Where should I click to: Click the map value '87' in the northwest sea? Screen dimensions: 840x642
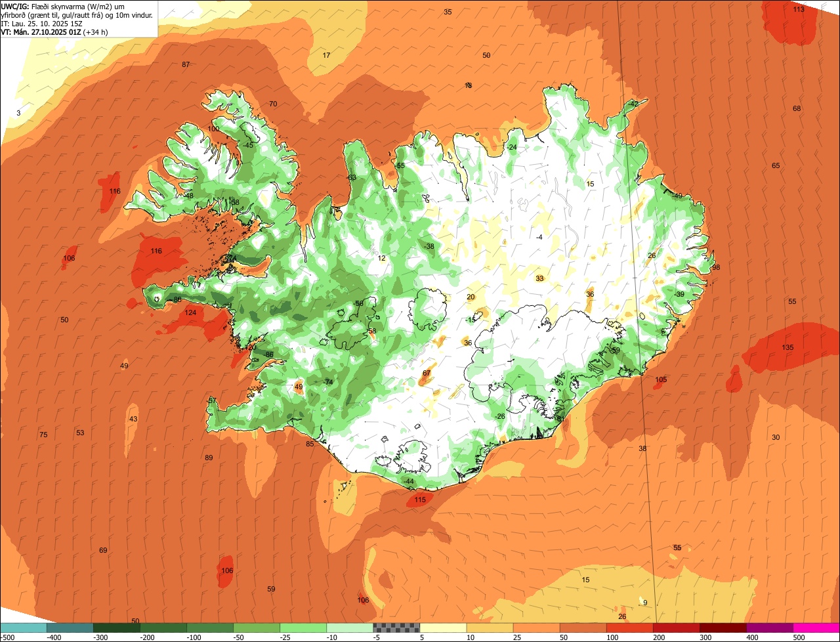point(186,64)
